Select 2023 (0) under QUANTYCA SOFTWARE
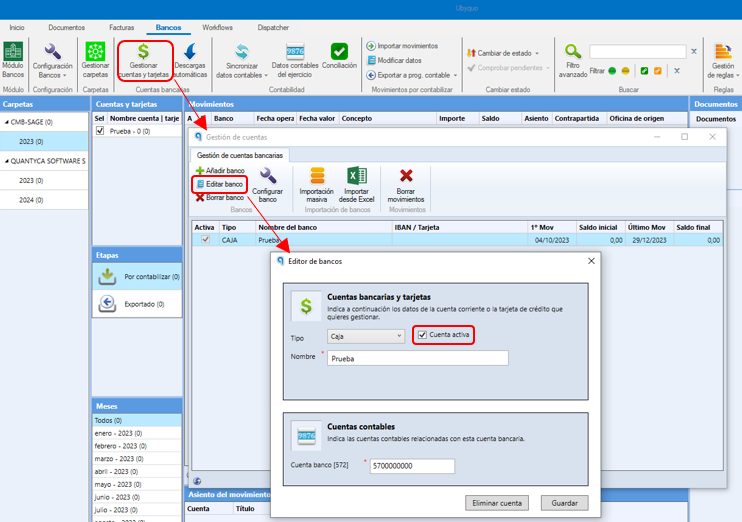 pos(44,180)
